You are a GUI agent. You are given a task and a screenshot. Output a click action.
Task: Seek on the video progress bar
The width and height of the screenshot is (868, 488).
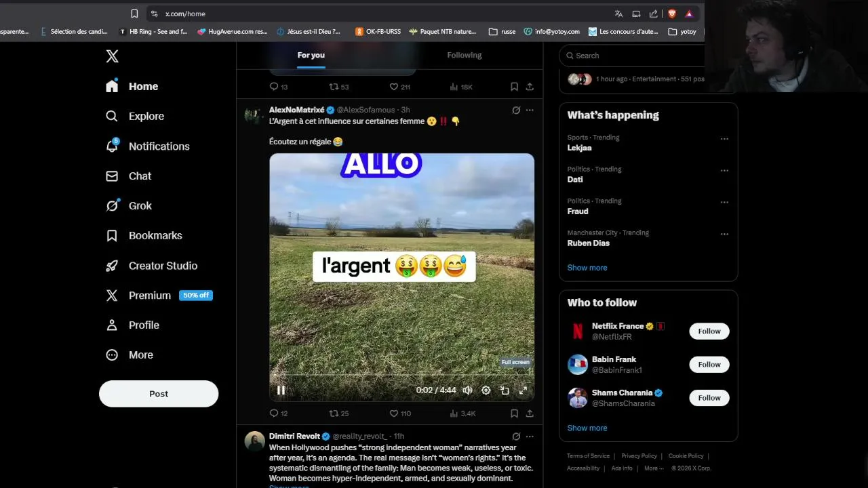pyautogui.click(x=401, y=374)
